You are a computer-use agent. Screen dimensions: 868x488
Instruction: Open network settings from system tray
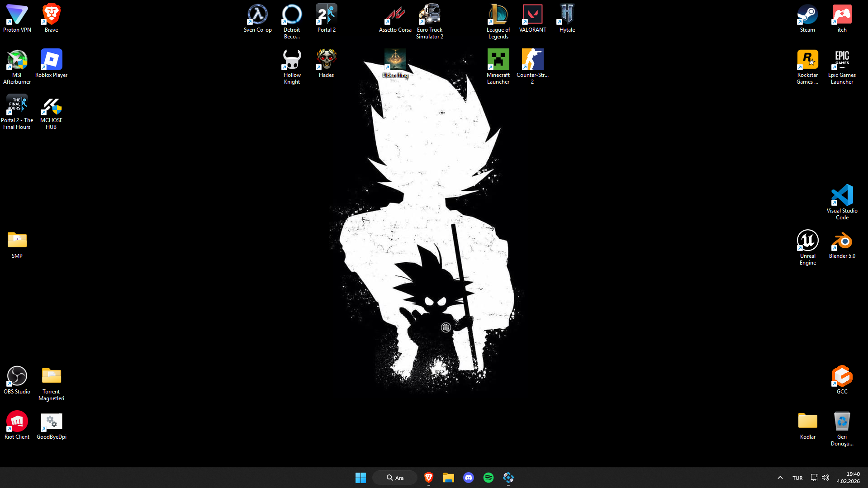click(x=814, y=478)
